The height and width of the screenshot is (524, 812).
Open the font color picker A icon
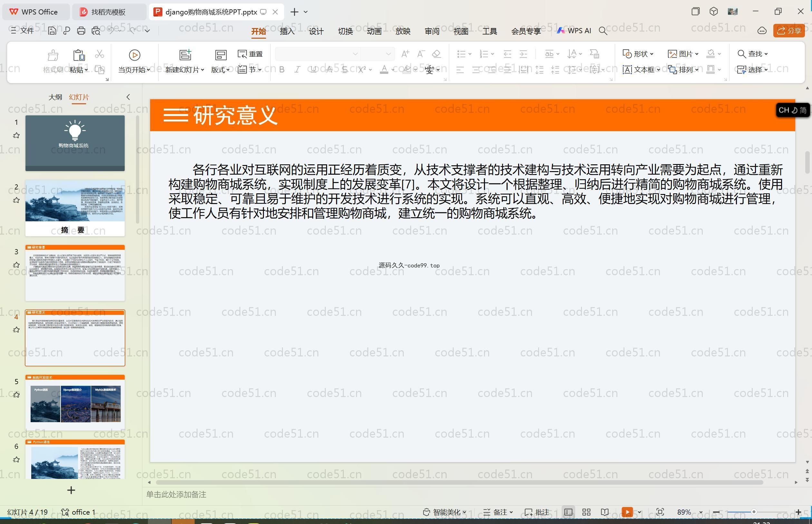click(x=384, y=70)
